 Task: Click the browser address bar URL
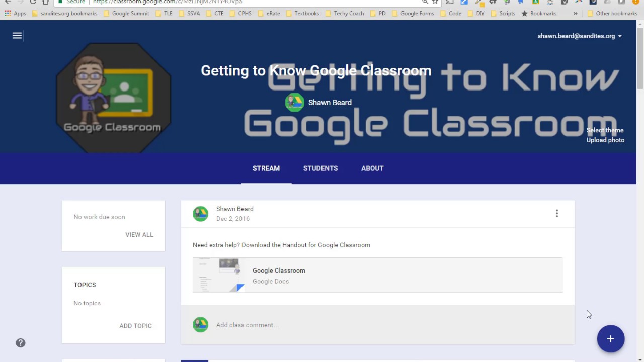tap(168, 2)
